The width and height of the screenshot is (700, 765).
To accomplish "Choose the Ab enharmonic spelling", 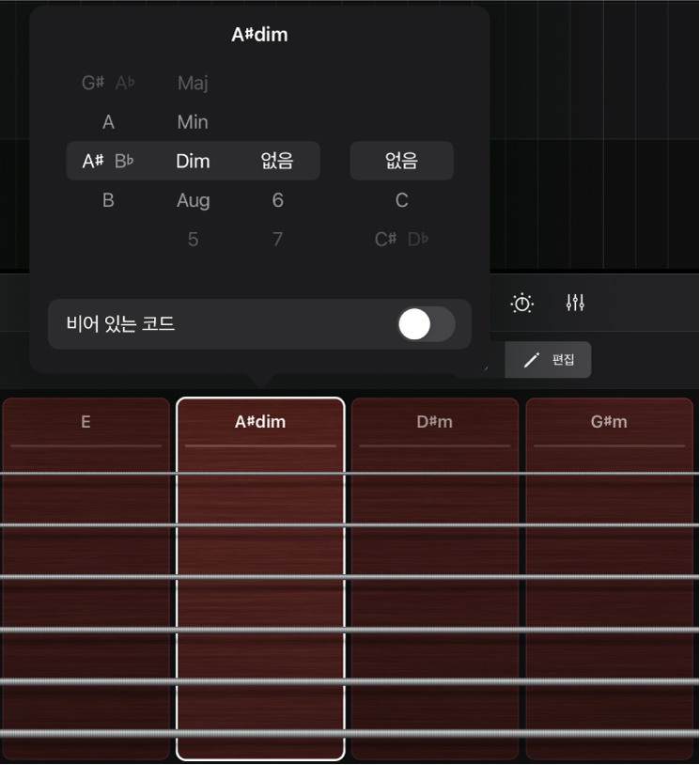I will point(125,83).
